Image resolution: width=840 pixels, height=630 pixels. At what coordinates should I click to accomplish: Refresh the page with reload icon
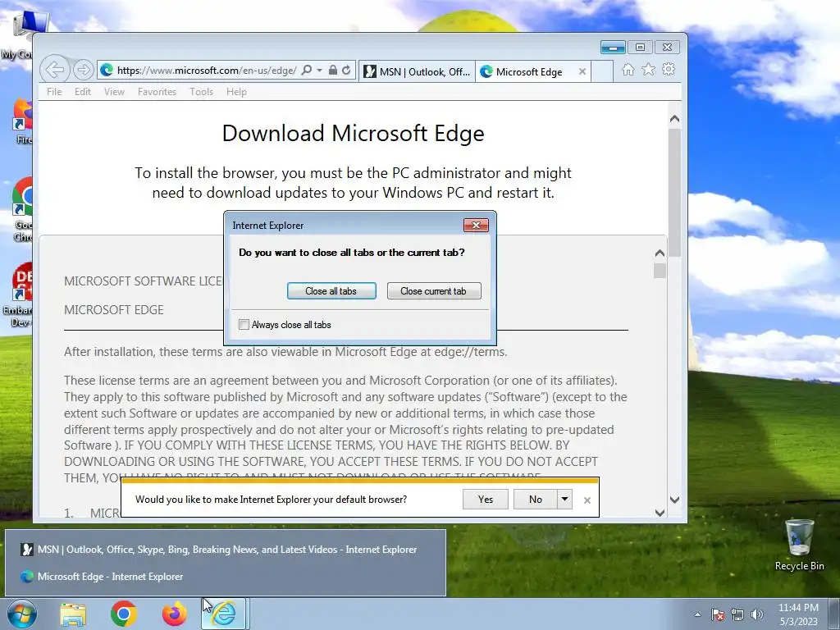point(346,71)
